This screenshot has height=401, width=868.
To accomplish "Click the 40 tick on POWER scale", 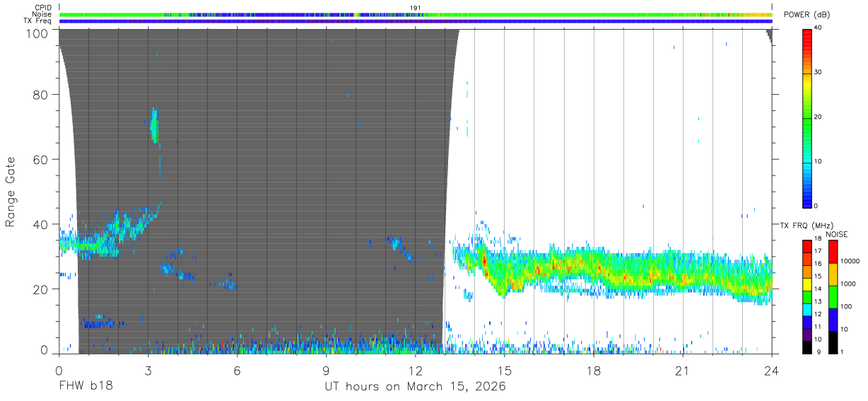I will coord(819,28).
